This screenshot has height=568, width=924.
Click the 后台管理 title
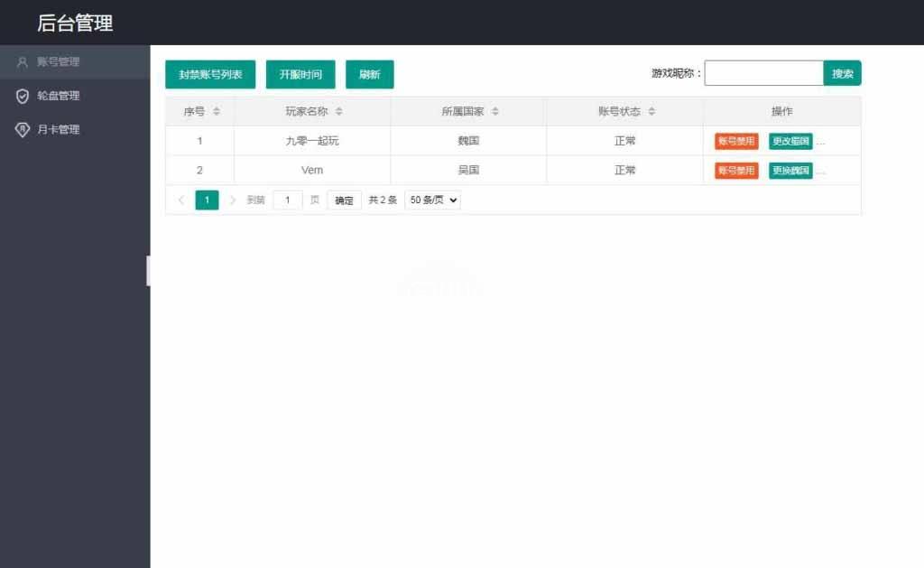click(75, 23)
